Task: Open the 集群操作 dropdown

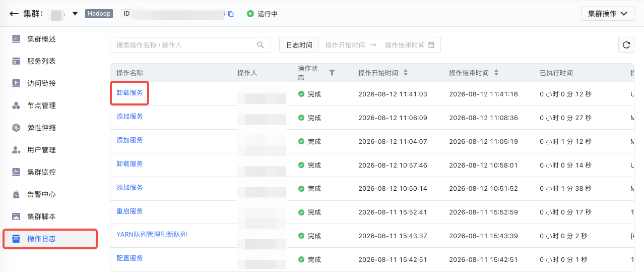Action: click(608, 14)
